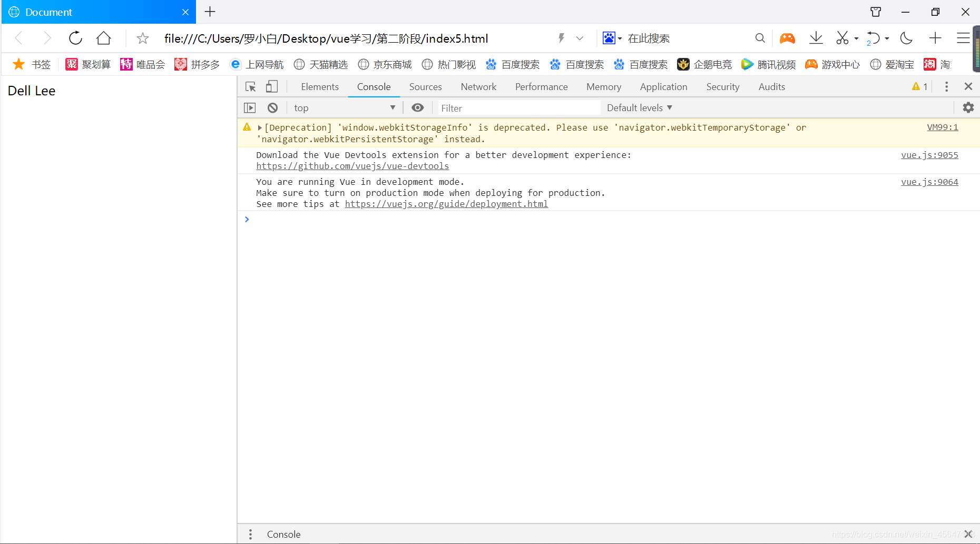Open the vuejs.org deployment guide link
This screenshot has width=980, height=544.
[x=446, y=204]
